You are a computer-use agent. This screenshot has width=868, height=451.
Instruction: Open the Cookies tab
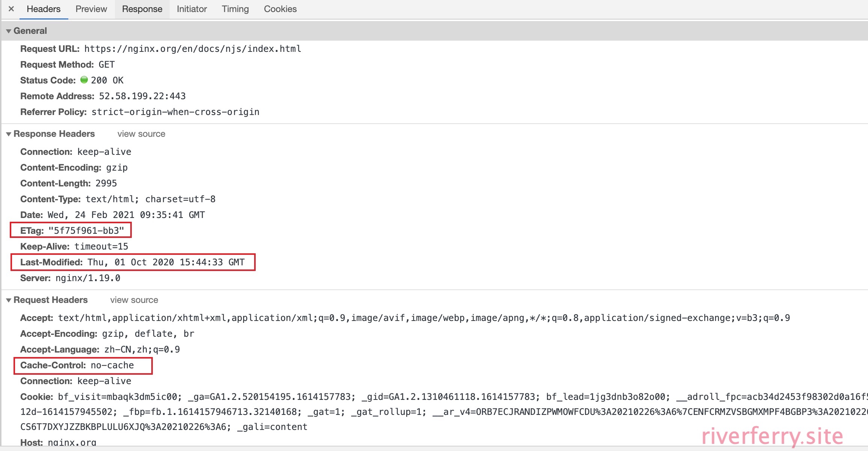(280, 9)
